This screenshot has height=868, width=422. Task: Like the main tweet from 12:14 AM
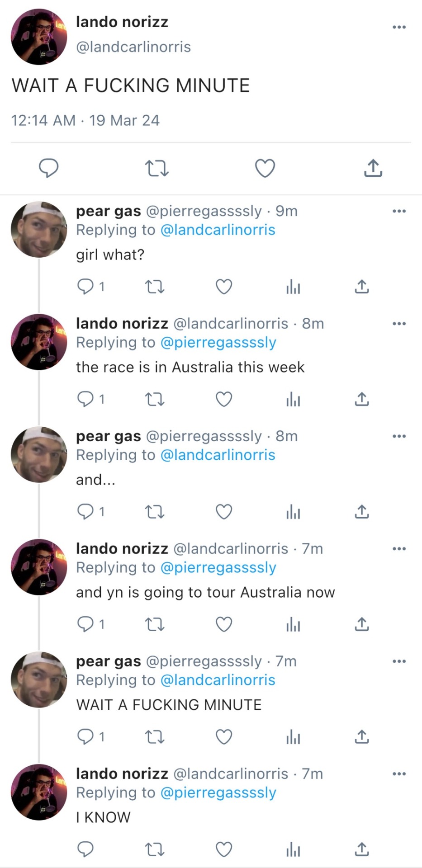(x=265, y=168)
